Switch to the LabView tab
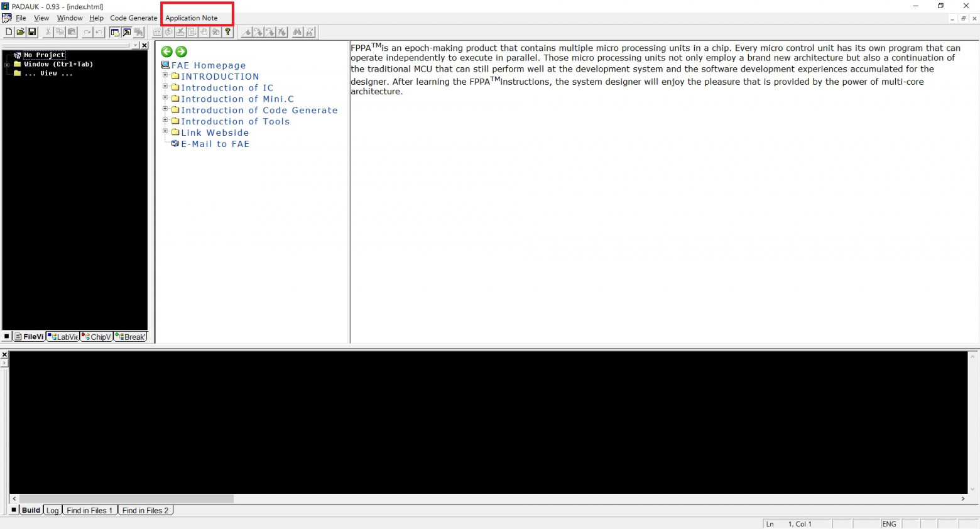 (x=63, y=337)
